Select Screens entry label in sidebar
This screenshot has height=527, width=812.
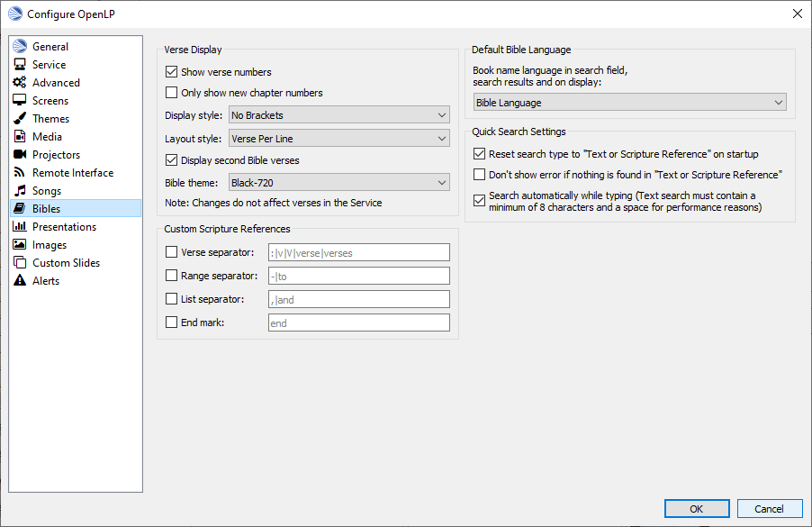pos(50,101)
